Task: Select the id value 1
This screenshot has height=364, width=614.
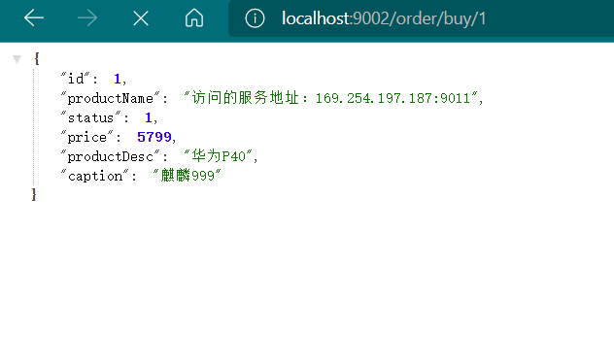Action: coord(118,79)
